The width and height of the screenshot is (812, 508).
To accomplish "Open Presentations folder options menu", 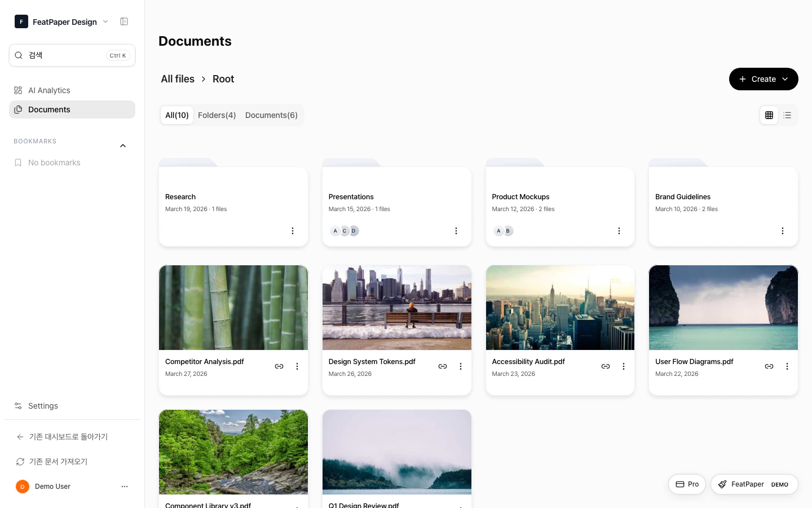I will pos(456,231).
